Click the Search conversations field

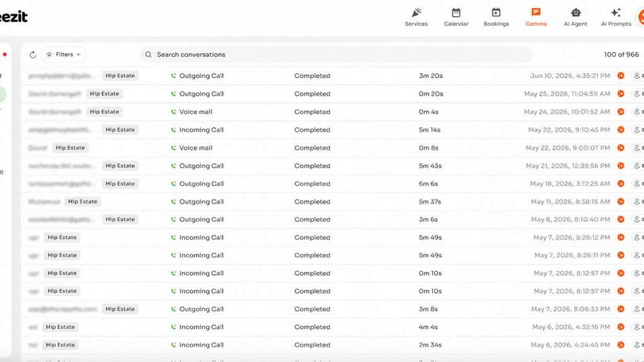(x=336, y=55)
